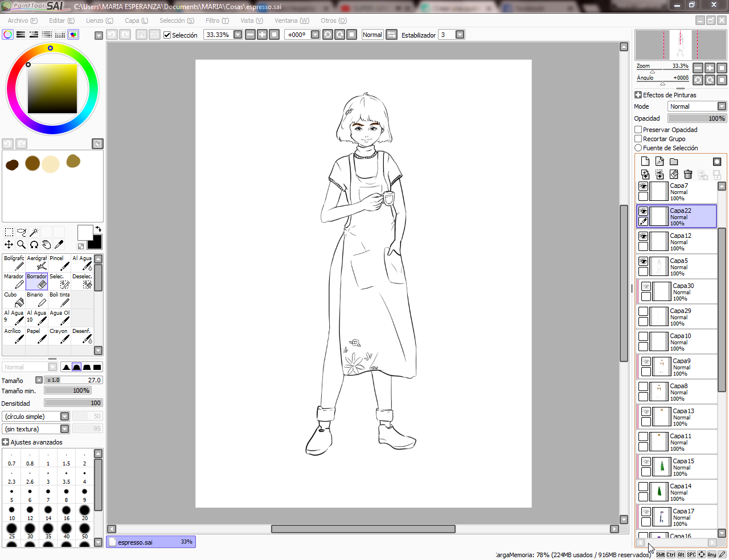This screenshot has height=560, width=729.
Task: Open the Filtro menu
Action: 217,20
